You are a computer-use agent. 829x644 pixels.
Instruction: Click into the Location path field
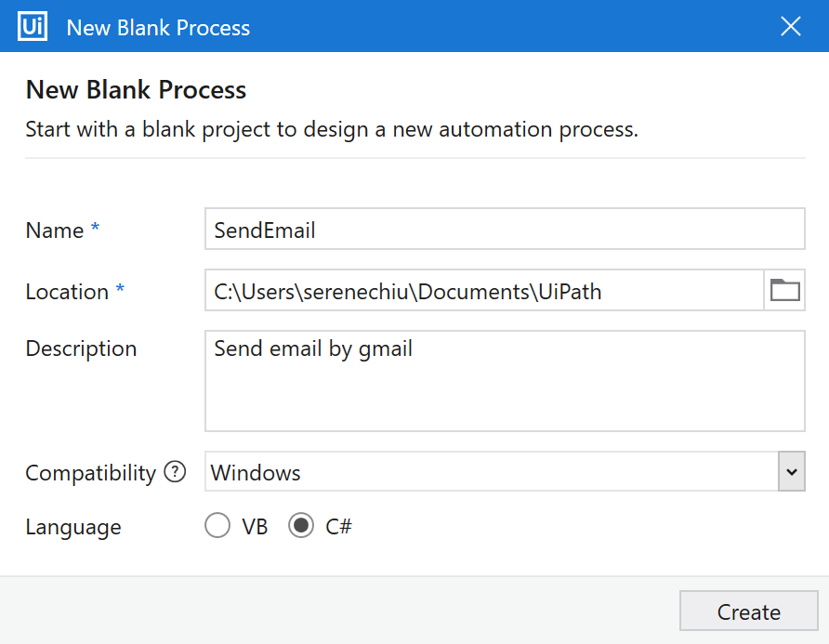(x=484, y=291)
